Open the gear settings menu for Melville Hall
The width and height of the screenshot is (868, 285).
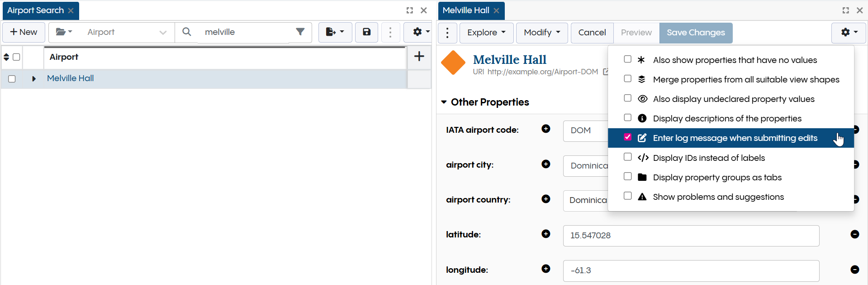point(849,32)
